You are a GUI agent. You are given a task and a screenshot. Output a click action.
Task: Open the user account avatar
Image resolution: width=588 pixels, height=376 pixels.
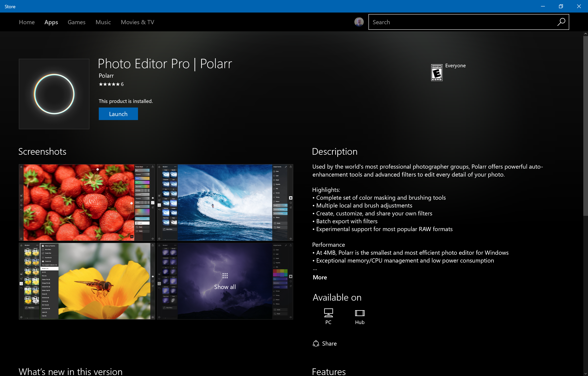click(x=359, y=22)
